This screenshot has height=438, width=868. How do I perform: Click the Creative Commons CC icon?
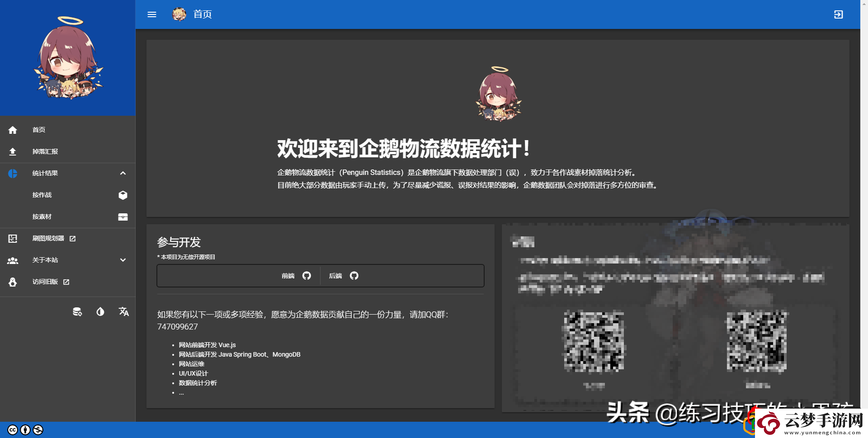(13, 430)
